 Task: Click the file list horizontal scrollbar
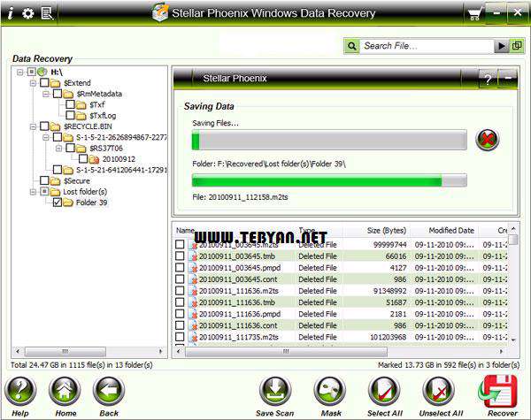point(286,352)
